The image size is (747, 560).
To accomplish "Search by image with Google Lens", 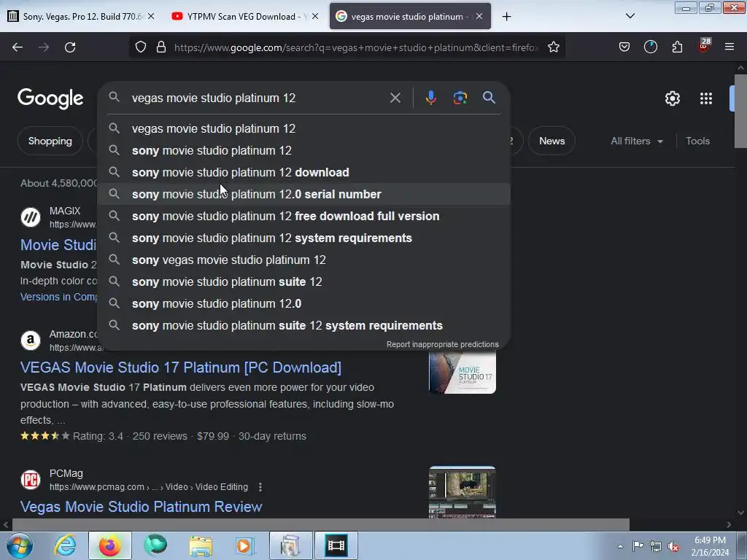I will (x=460, y=98).
